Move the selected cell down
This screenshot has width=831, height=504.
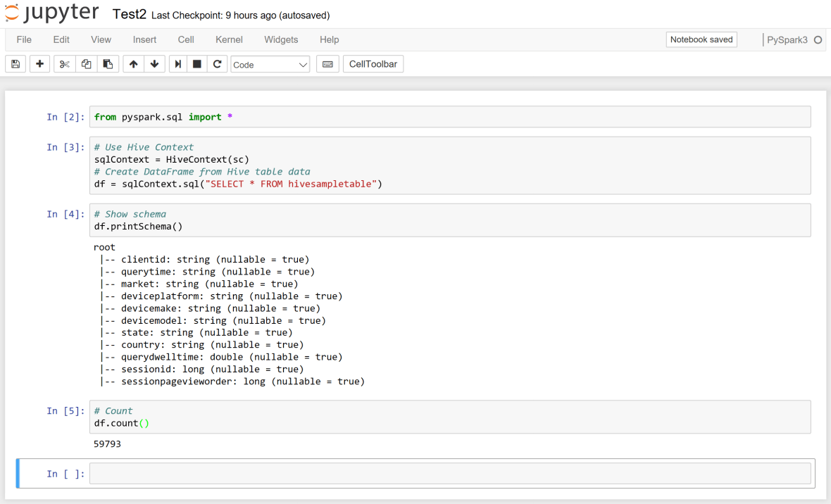click(154, 63)
